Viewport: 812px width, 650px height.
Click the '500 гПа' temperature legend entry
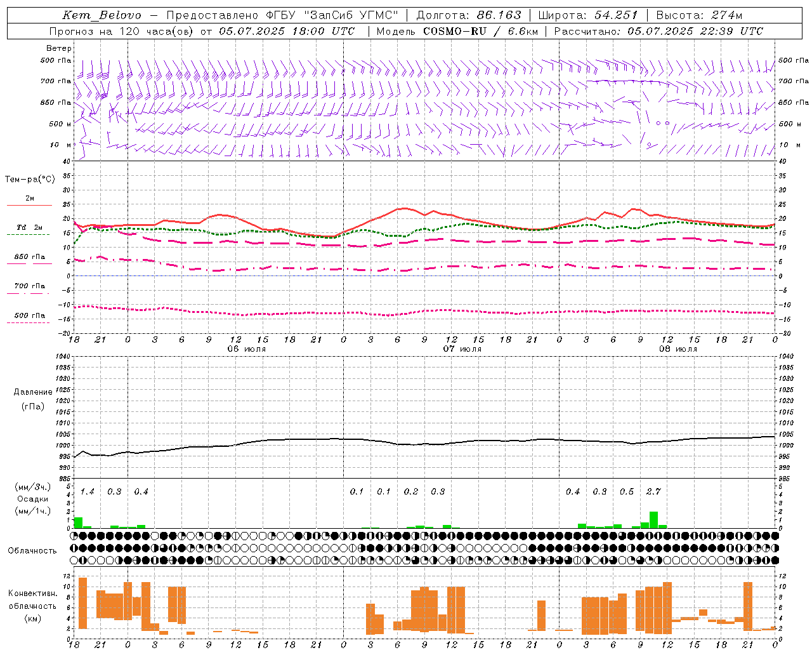[29, 315]
